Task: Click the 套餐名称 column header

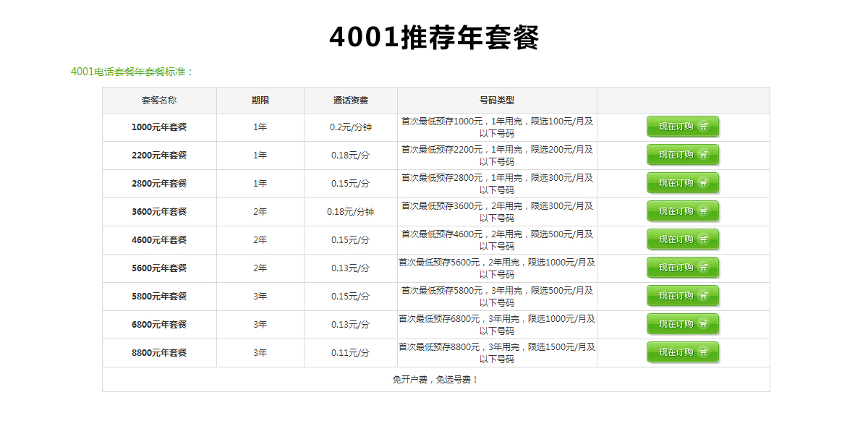Action: click(x=159, y=101)
